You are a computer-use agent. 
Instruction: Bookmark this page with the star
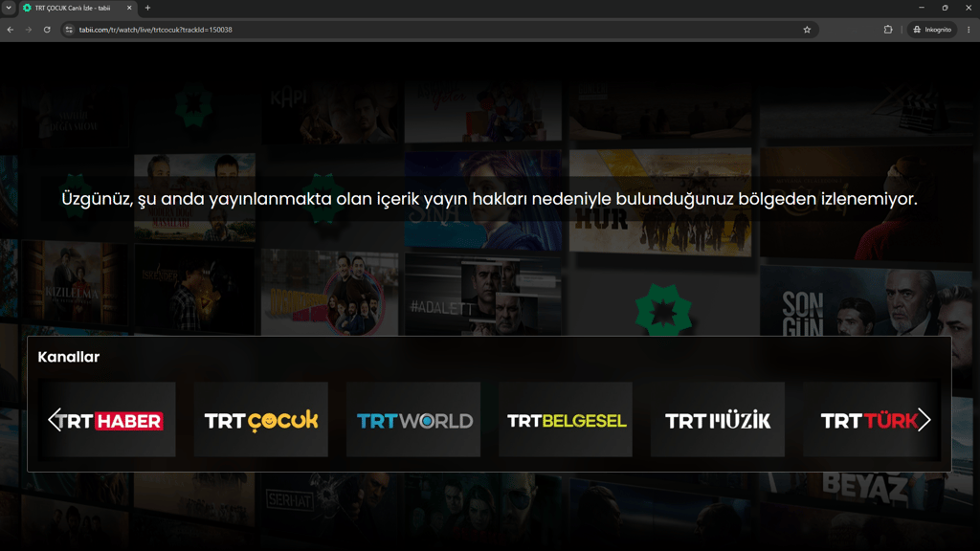807,30
